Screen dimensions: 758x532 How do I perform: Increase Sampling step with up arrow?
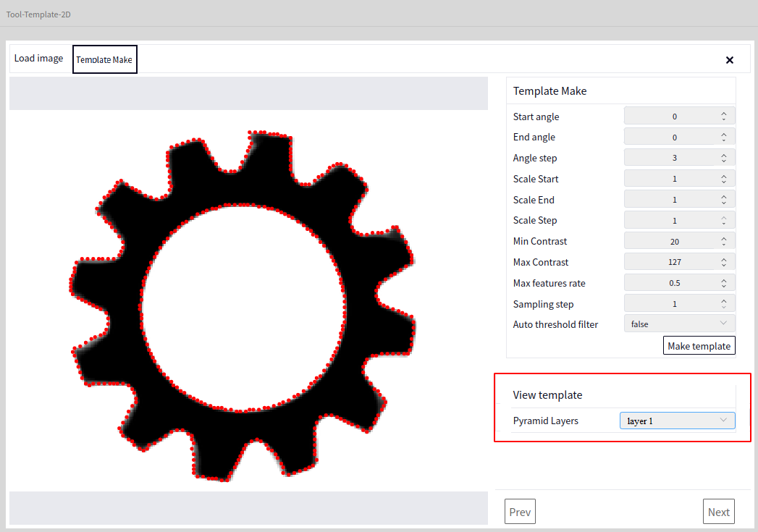point(724,300)
